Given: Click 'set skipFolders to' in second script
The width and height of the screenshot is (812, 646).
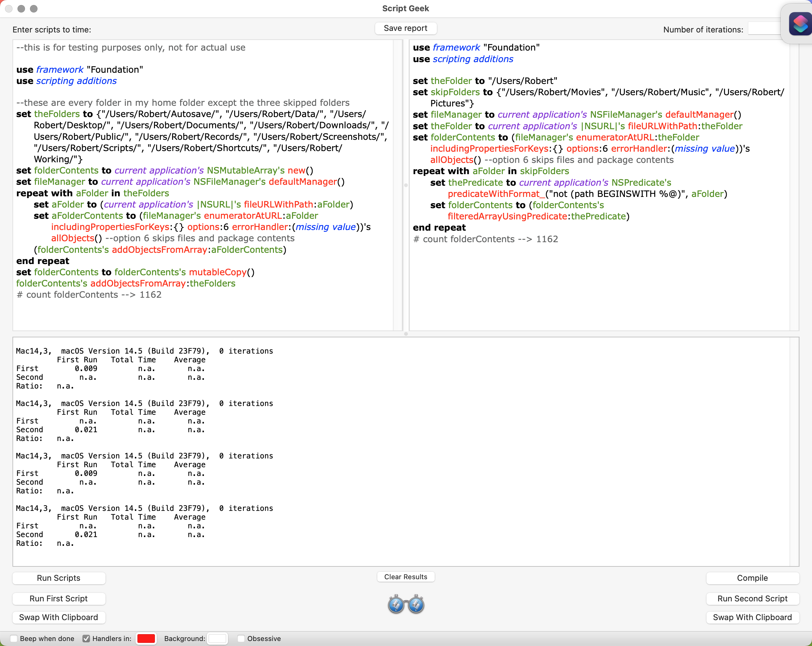Looking at the screenshot, I should pyautogui.click(x=453, y=92).
